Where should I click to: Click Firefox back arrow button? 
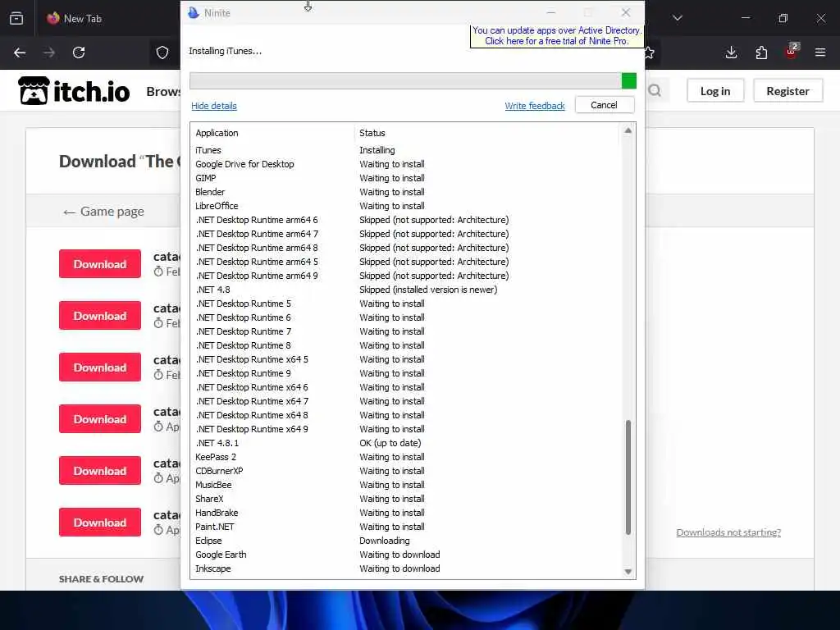(x=20, y=52)
